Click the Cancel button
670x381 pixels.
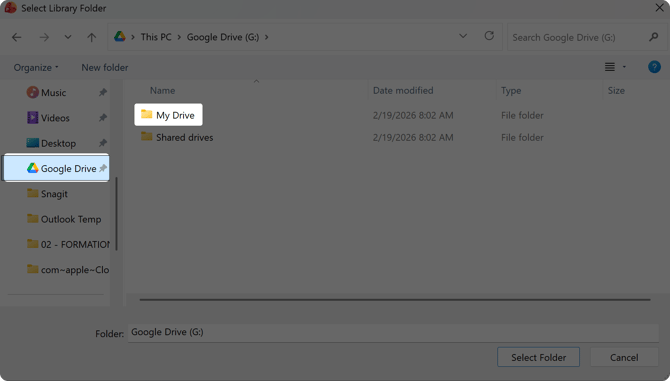click(x=624, y=357)
